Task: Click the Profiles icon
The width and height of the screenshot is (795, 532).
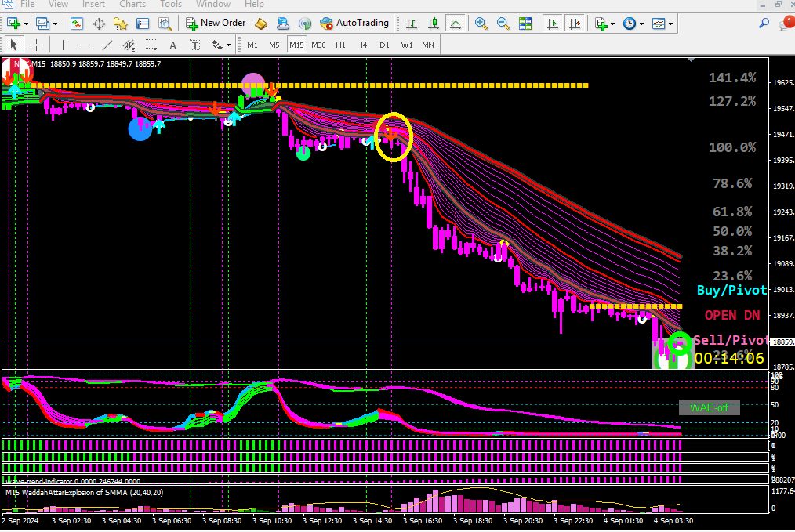Action: (42, 24)
